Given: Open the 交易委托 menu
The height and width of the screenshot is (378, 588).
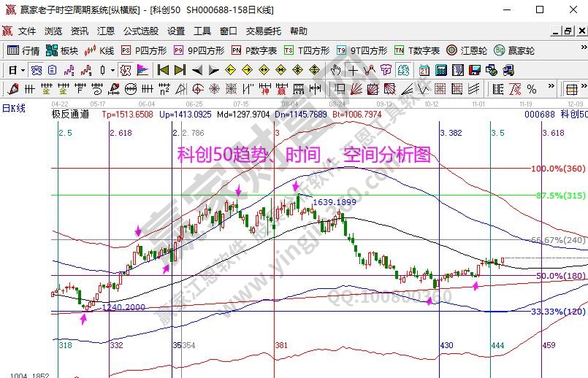Looking at the screenshot, I should 263,31.
